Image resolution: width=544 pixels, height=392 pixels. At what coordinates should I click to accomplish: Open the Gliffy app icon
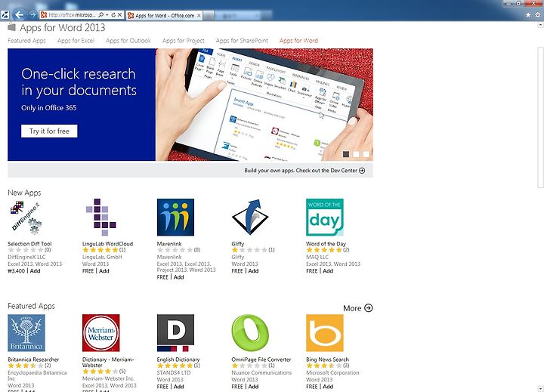pos(250,218)
